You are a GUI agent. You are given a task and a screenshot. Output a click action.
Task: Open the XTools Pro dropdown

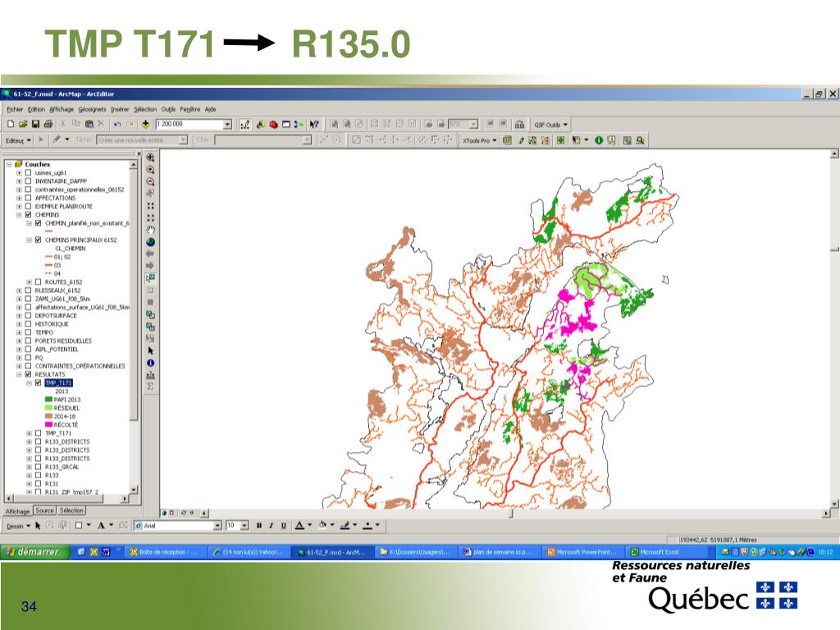[x=480, y=140]
